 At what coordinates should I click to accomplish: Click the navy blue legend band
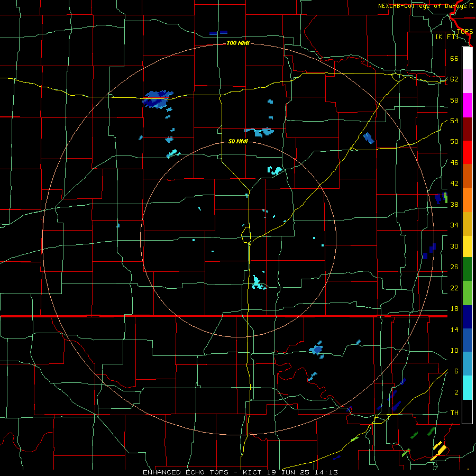tap(467, 317)
